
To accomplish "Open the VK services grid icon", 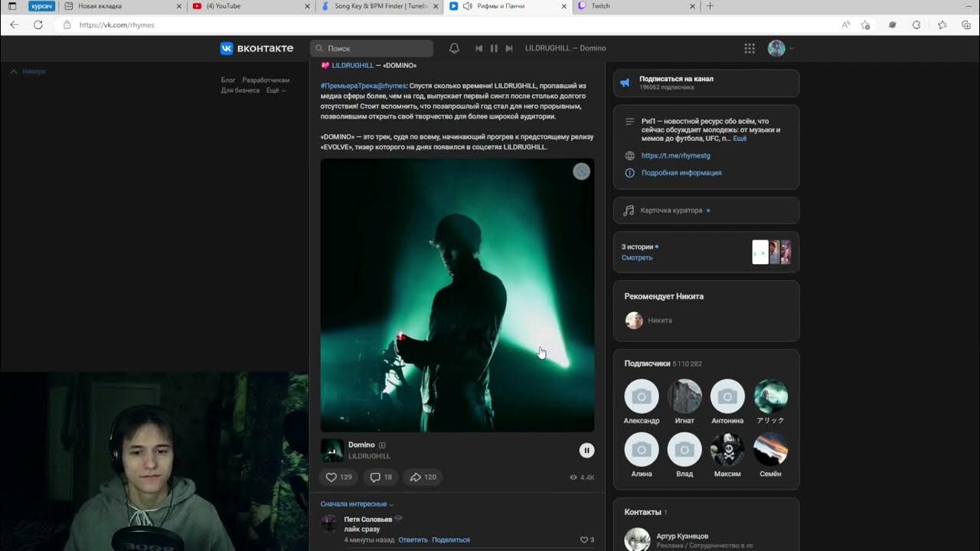I will click(750, 48).
